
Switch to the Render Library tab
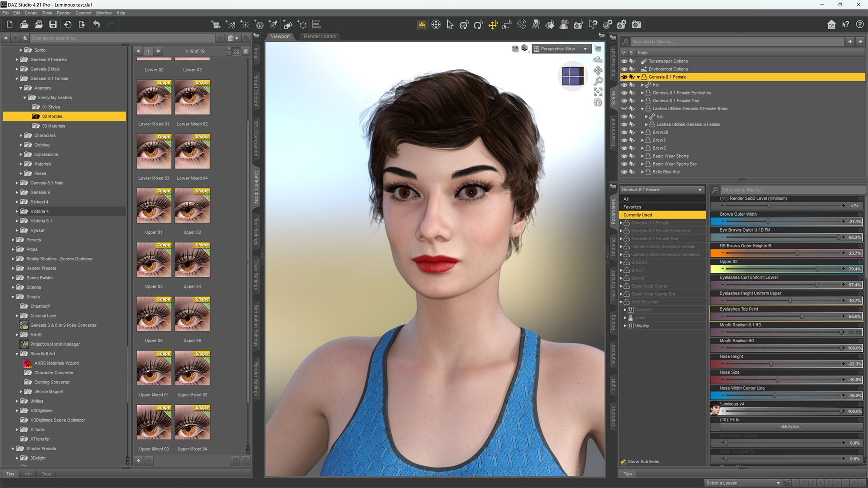319,36
